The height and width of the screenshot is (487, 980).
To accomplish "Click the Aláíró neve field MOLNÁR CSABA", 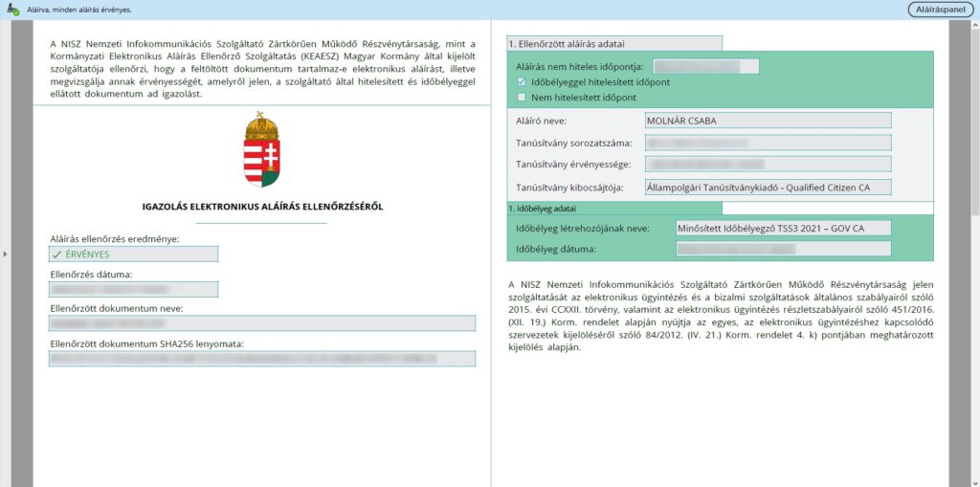I will pos(768,121).
